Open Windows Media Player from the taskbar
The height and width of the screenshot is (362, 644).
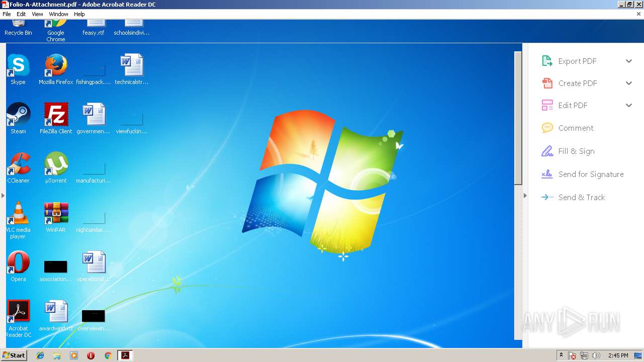[x=74, y=355]
